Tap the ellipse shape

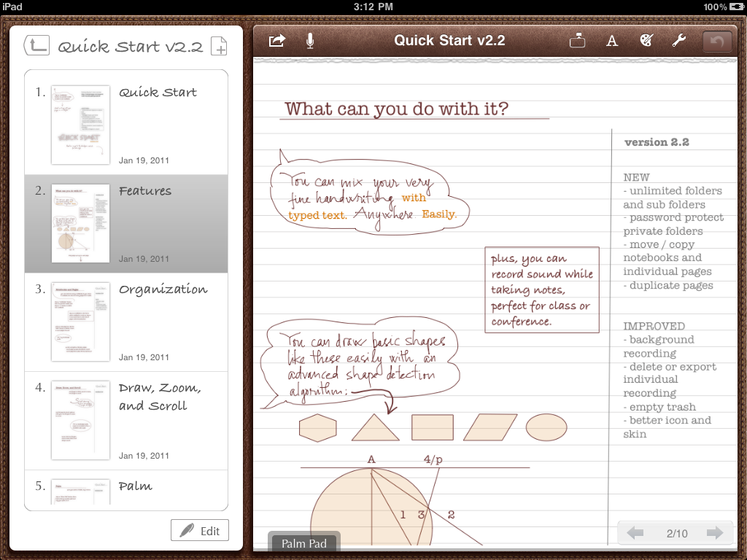[546, 427]
